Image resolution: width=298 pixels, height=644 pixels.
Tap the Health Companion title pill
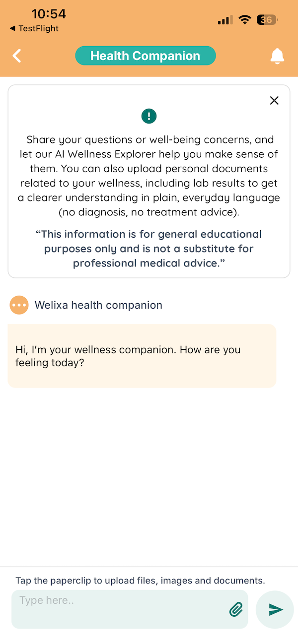coord(146,56)
